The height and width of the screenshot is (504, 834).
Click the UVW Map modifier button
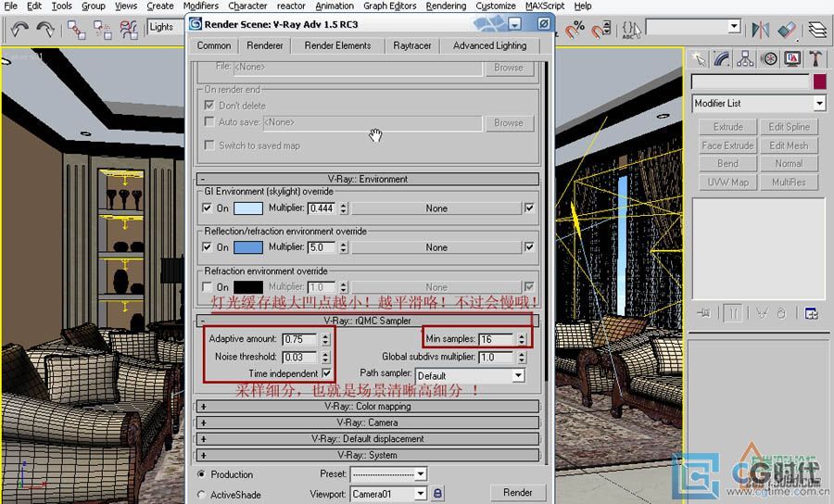click(727, 182)
